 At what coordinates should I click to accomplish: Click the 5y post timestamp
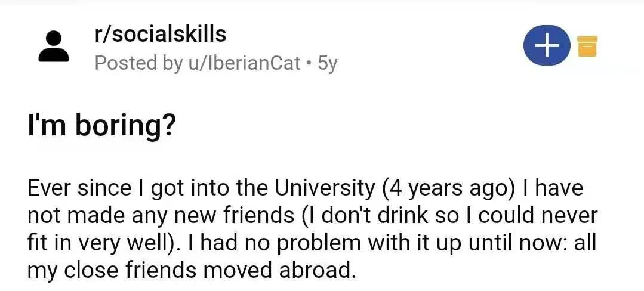point(328,62)
